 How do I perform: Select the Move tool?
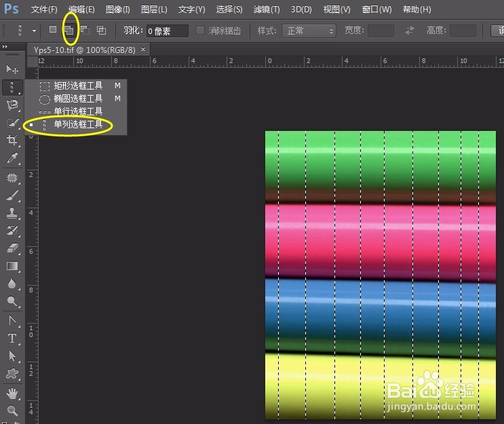point(12,69)
